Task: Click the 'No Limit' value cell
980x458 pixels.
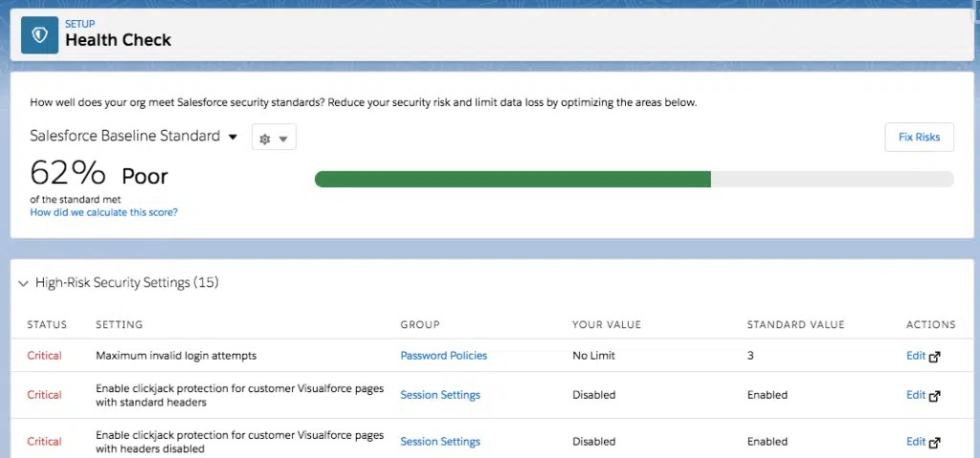Action: coord(593,356)
